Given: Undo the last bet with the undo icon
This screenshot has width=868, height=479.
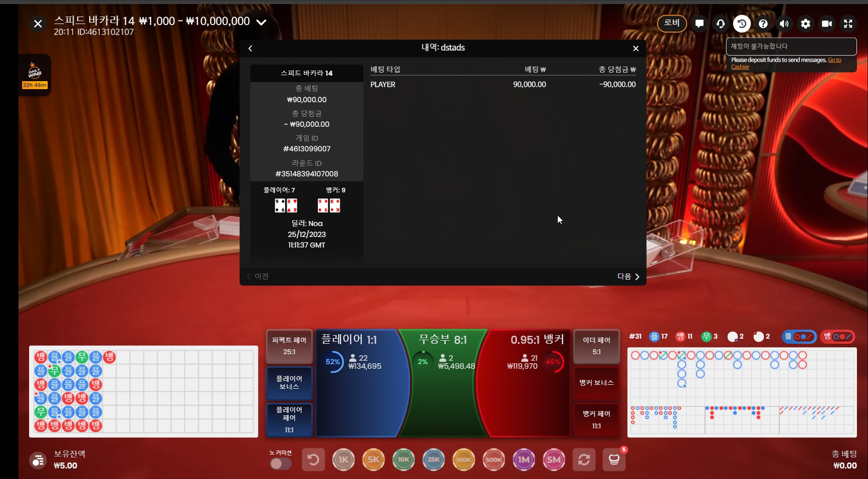Looking at the screenshot, I should tap(313, 459).
